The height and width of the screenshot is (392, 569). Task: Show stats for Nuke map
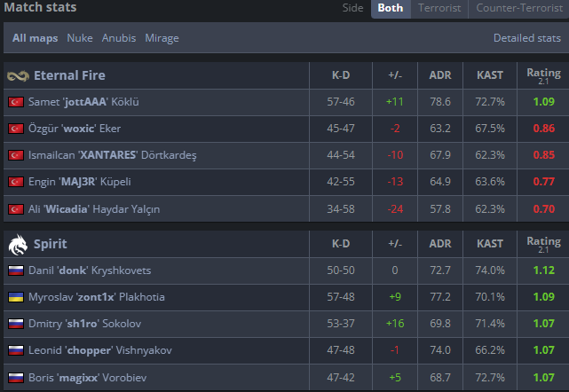[x=80, y=38]
